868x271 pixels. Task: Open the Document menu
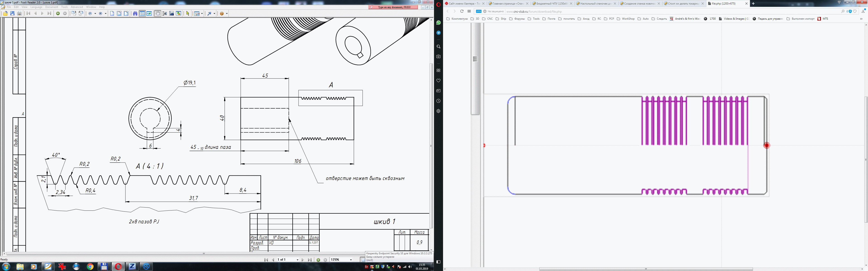pos(52,7)
